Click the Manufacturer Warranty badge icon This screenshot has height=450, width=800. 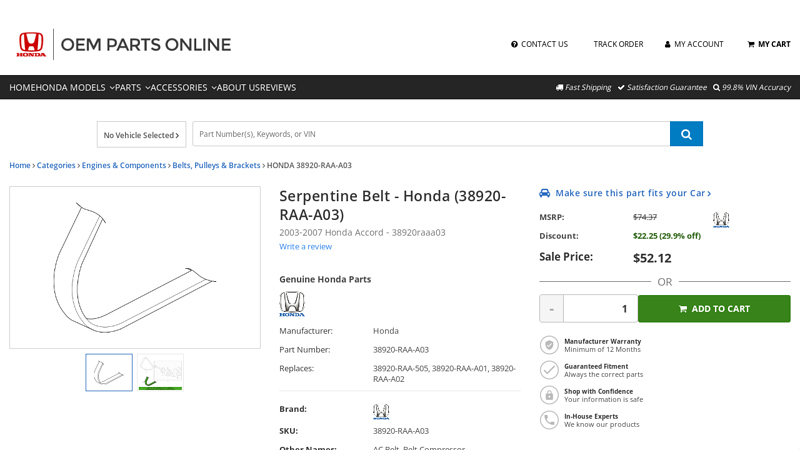coord(549,345)
